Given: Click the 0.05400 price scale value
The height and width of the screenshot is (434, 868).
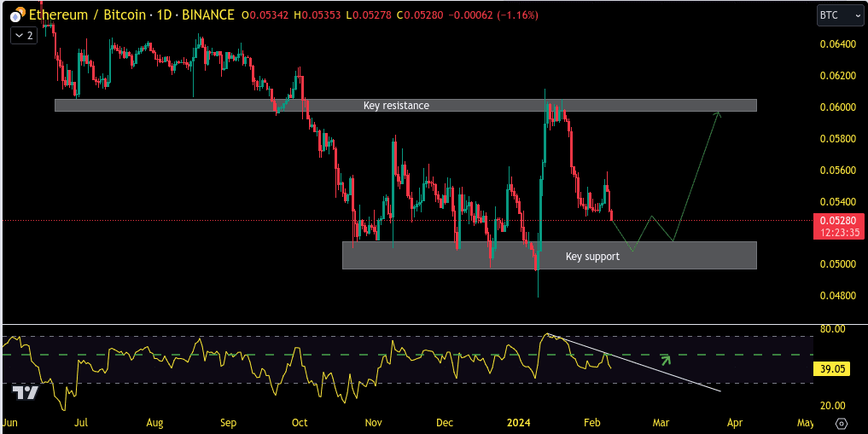Looking at the screenshot, I should 837,201.
